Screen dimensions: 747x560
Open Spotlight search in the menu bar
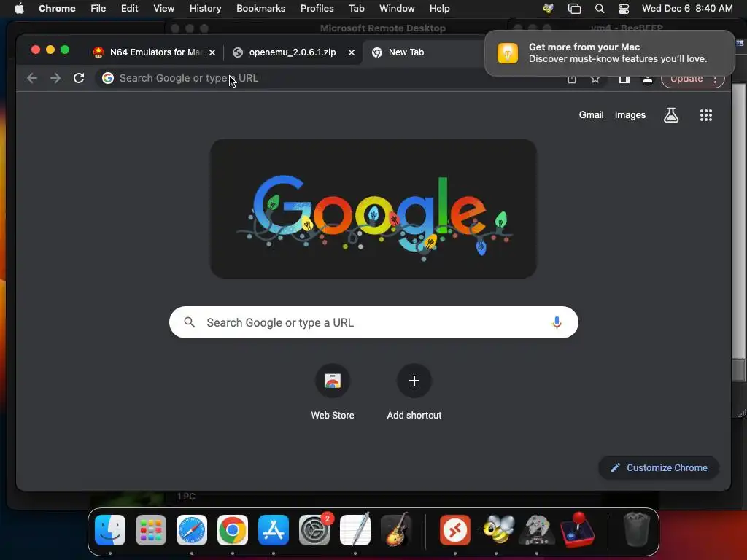[600, 9]
